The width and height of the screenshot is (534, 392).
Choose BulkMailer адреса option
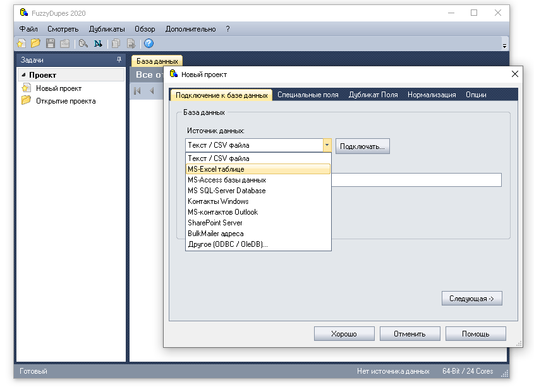click(258, 234)
